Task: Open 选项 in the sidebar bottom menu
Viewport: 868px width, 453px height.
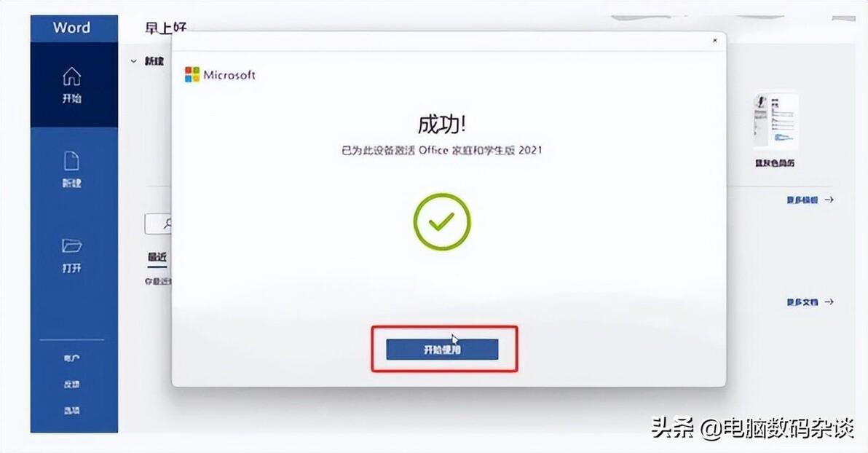Action: (71, 410)
